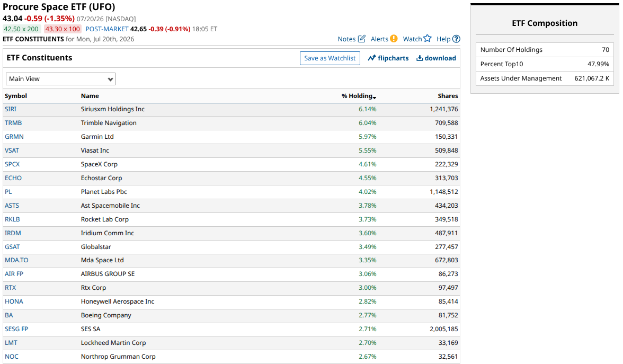Image resolution: width=623 pixels, height=364 pixels.
Task: Click the AIRBUS GROUP SE name cell
Action: coord(108,274)
